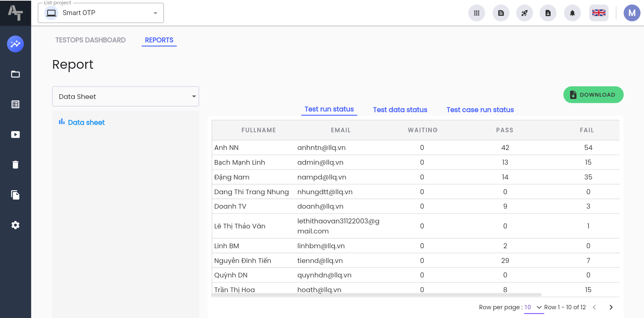Open the Data Sheet report type dropdown

(126, 97)
